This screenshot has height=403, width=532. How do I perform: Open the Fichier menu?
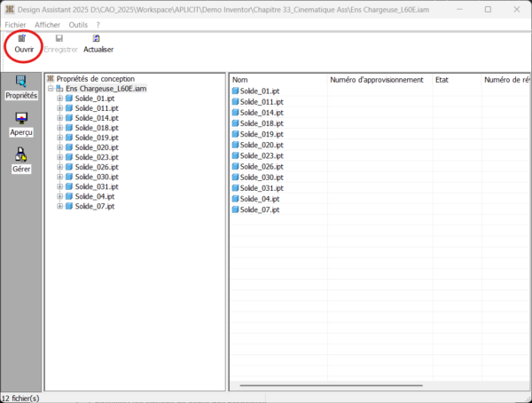pyautogui.click(x=16, y=24)
